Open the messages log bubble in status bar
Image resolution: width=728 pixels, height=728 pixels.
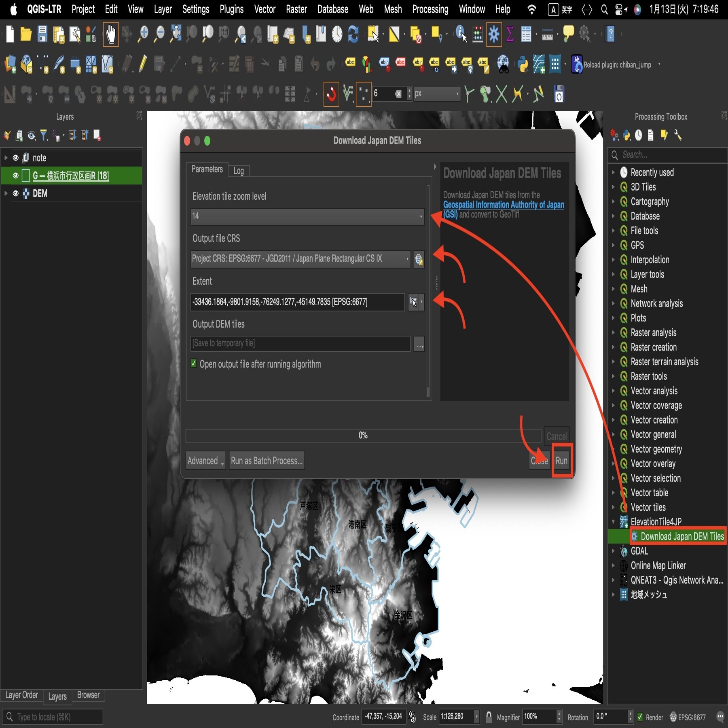click(x=720, y=717)
